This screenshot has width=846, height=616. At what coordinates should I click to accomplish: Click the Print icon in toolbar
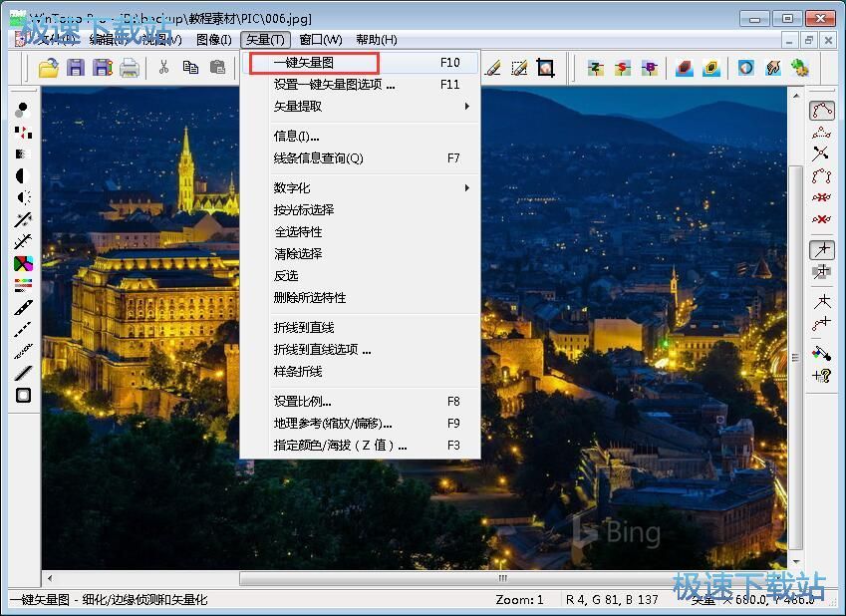[x=130, y=68]
